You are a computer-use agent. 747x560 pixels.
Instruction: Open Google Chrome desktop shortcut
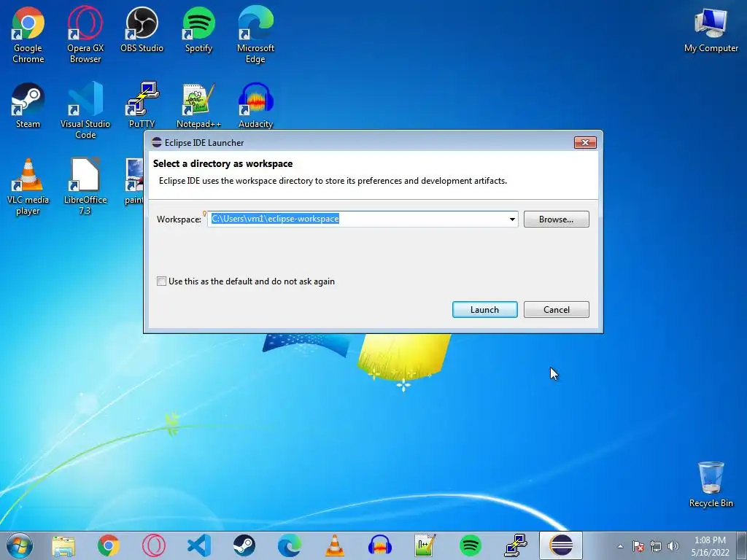point(28,35)
